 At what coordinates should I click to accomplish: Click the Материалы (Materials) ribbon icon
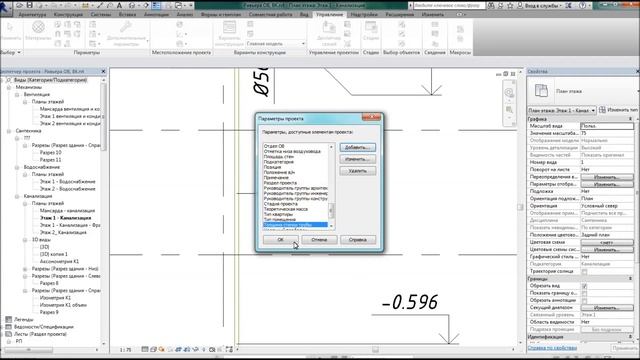click(38, 28)
